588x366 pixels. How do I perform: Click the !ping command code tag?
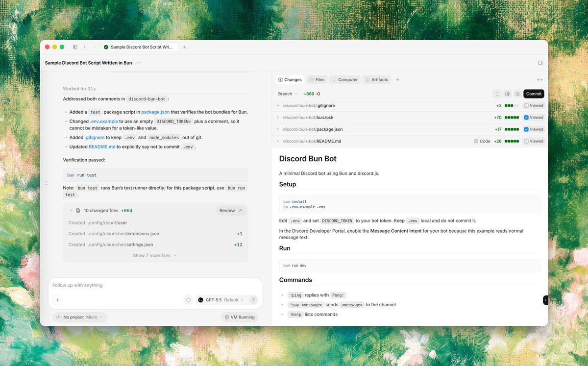point(295,295)
